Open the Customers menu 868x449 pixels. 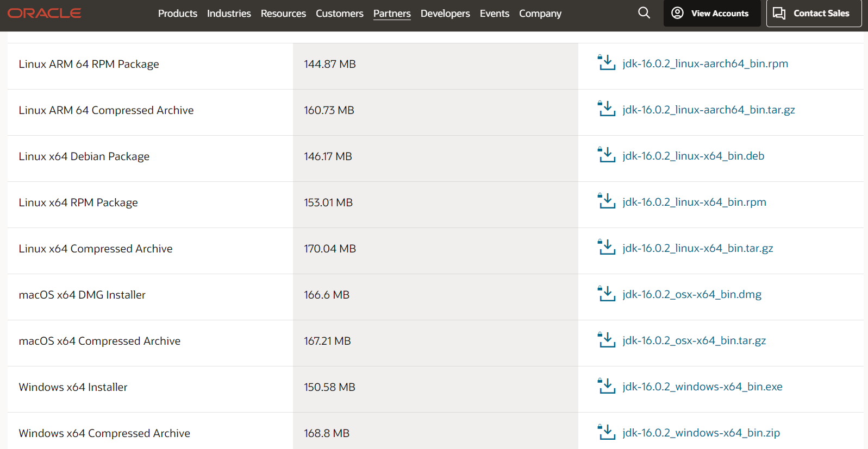coord(340,14)
